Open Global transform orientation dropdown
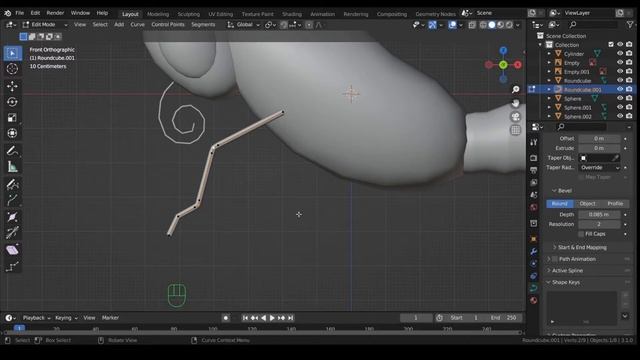 [244, 25]
